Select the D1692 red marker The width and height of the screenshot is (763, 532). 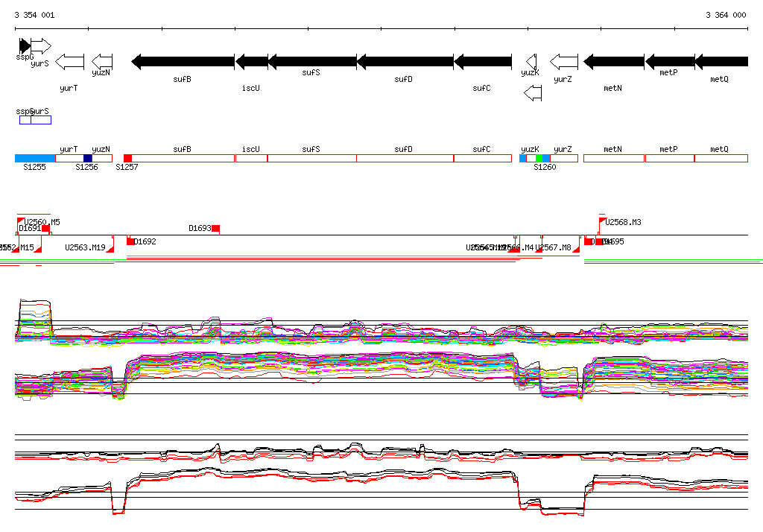pyautogui.click(x=130, y=241)
